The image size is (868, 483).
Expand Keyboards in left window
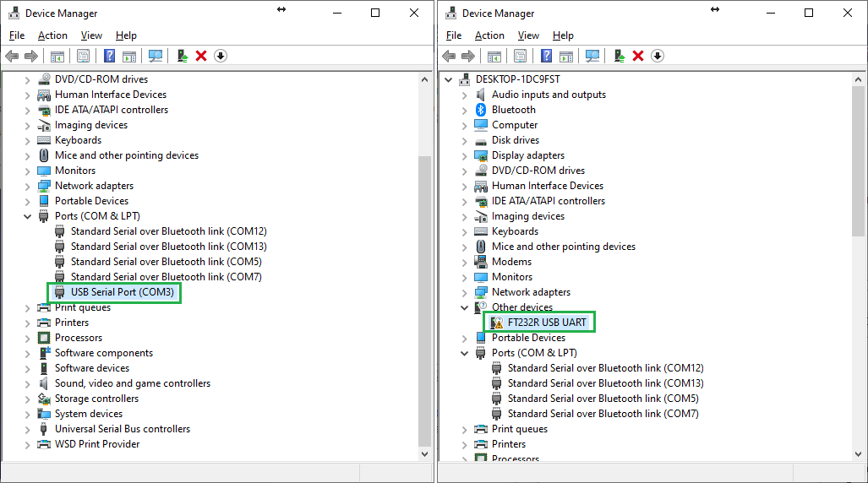point(27,140)
